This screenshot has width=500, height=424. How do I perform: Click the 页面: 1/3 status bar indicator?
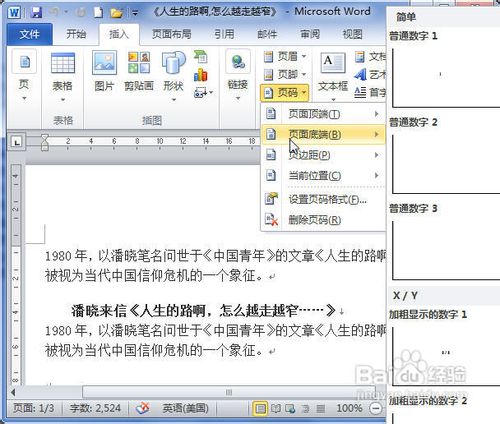tap(33, 408)
